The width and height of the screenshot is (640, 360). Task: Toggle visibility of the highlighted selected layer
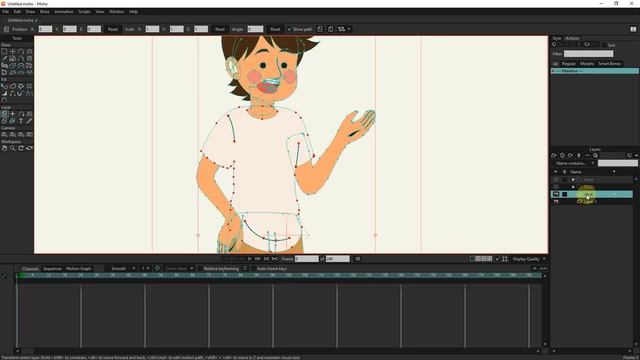(x=556, y=194)
